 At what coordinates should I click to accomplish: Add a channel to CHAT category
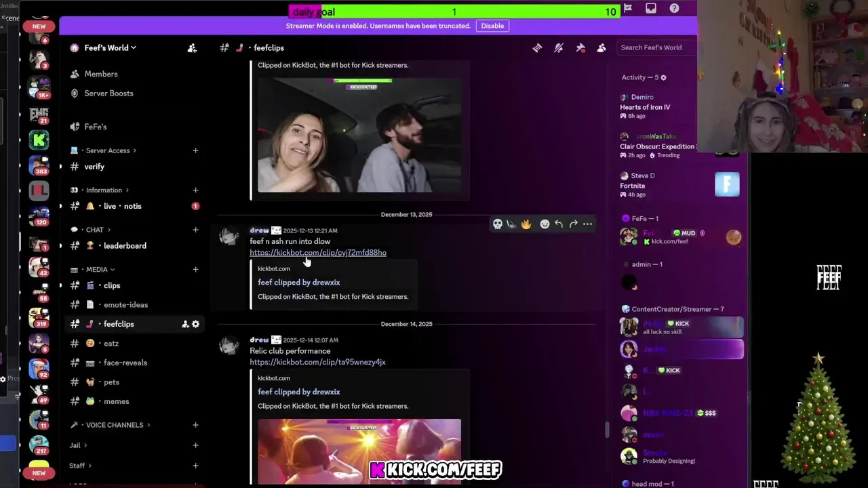[x=195, y=230]
